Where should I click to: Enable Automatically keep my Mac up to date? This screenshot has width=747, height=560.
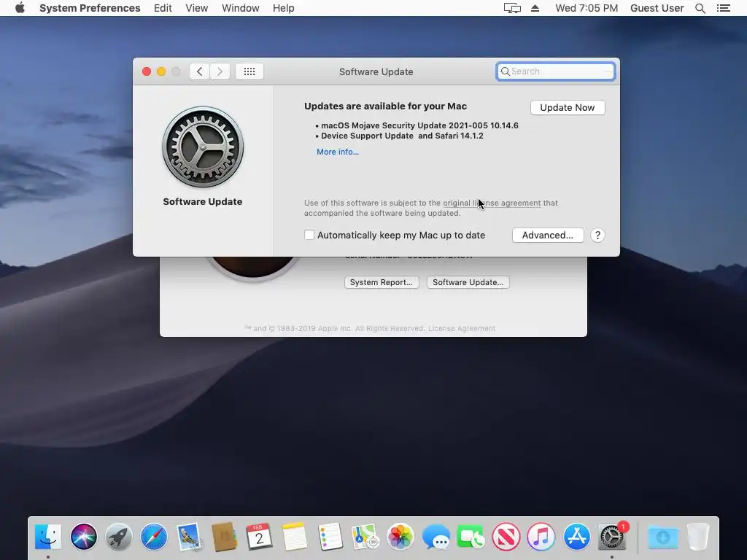(x=309, y=236)
